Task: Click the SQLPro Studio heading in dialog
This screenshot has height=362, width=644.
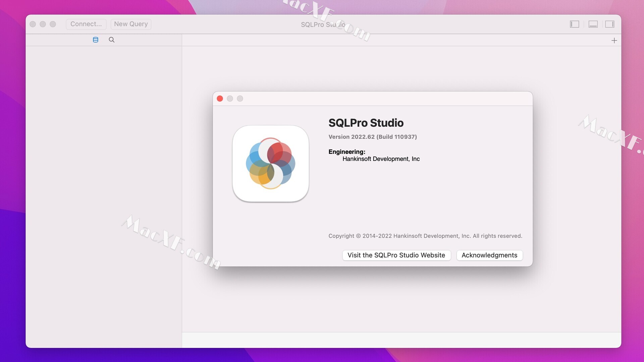Action: [x=366, y=123]
